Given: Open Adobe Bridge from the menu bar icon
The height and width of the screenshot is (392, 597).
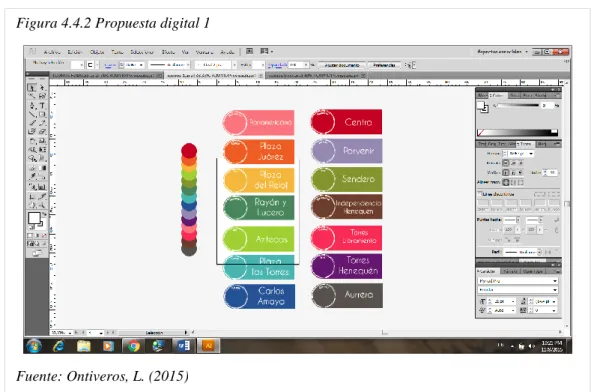Looking at the screenshot, I should point(249,51).
